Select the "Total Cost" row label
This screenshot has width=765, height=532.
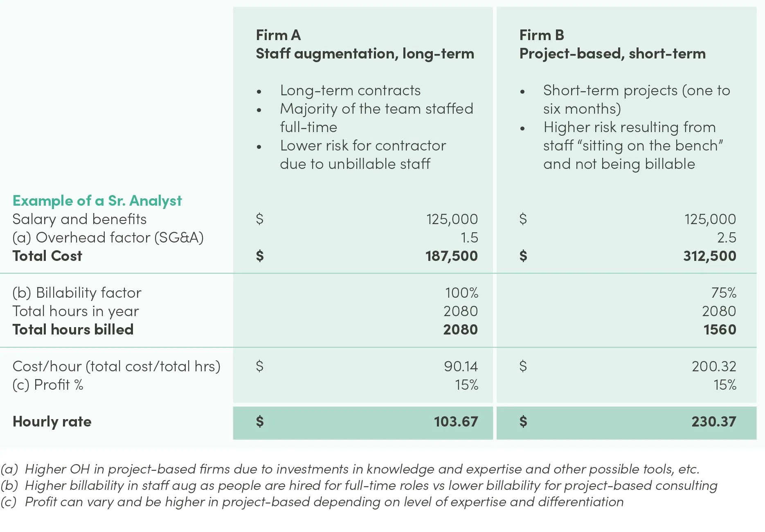(47, 256)
